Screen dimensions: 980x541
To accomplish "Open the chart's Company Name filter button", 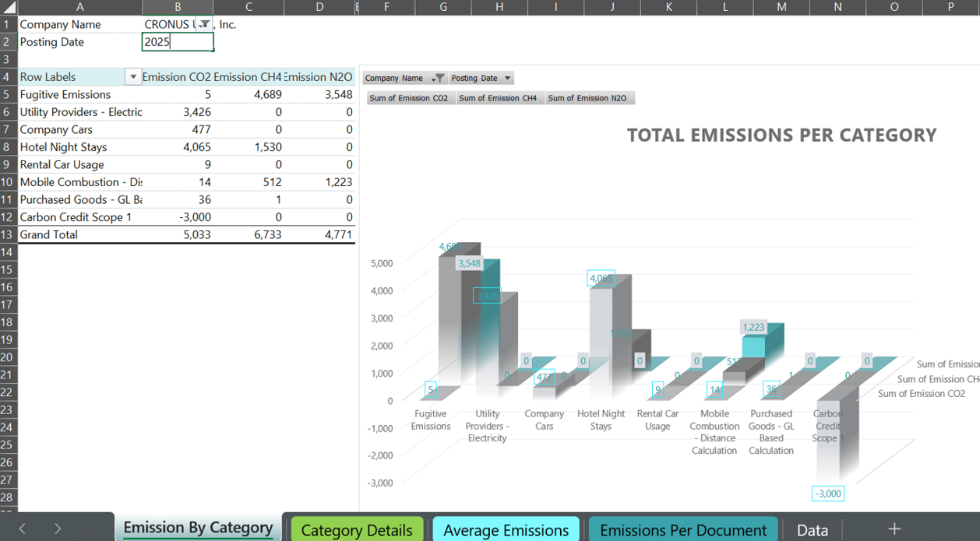I will tap(439, 78).
